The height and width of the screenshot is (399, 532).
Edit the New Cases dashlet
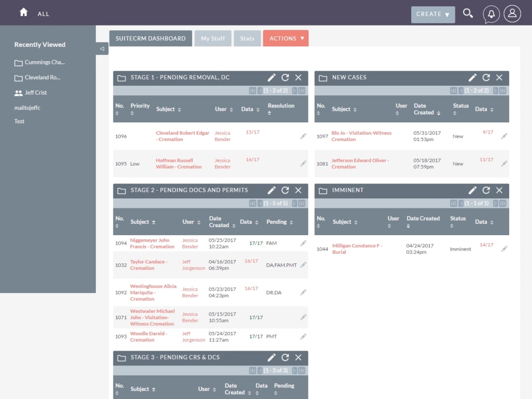click(472, 78)
